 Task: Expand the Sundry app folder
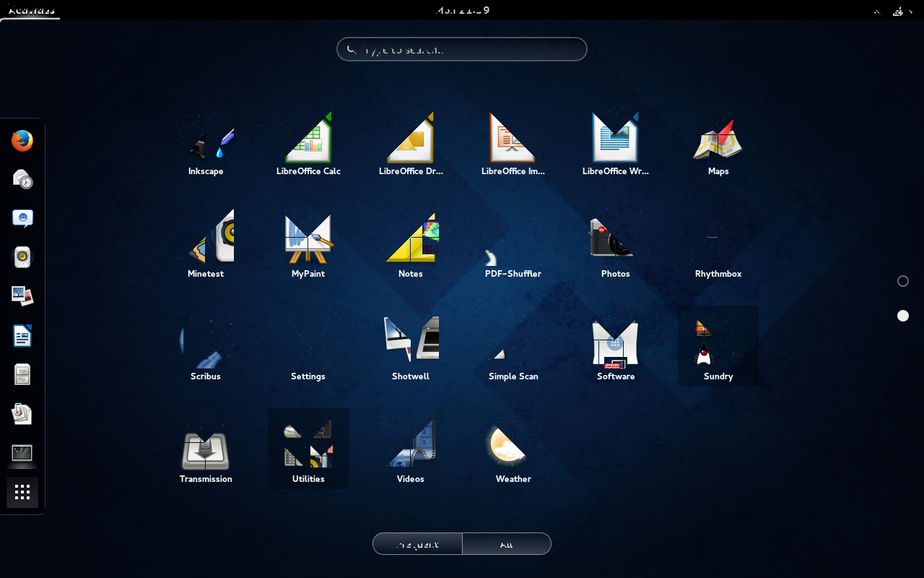(718, 346)
